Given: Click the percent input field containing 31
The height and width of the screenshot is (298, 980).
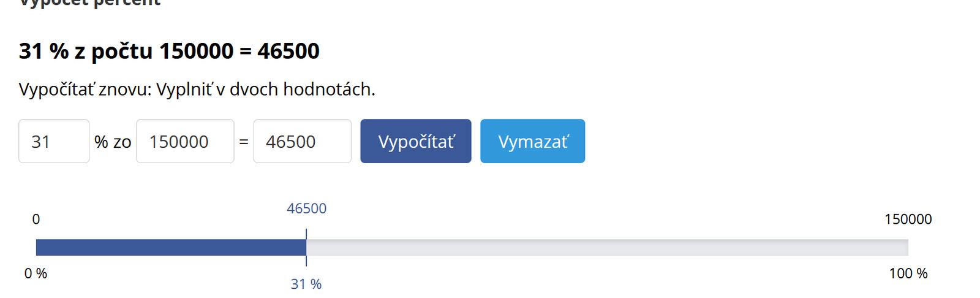Looking at the screenshot, I should point(54,142).
